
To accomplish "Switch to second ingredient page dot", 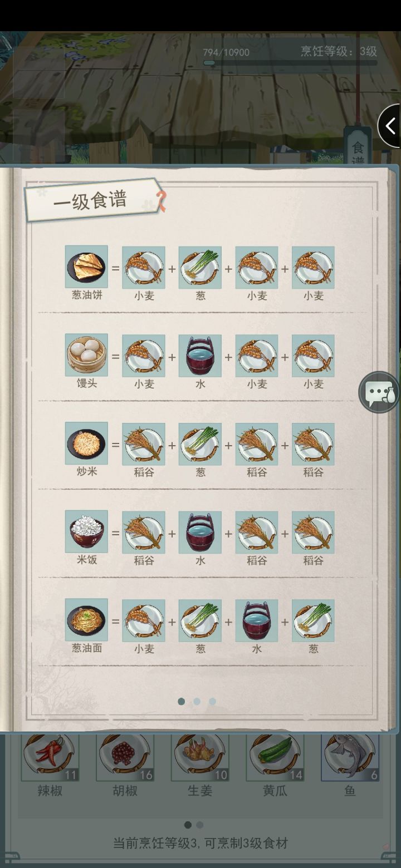I will point(200,825).
